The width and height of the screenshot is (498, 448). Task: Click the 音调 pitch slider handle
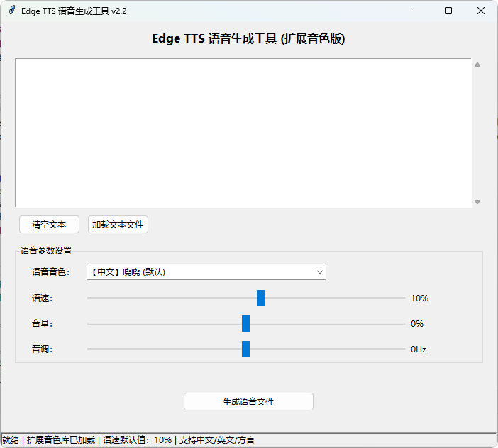click(245, 349)
